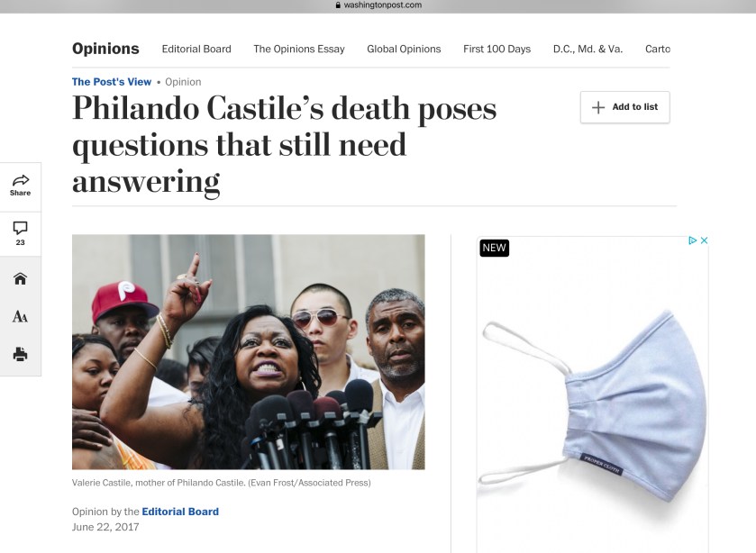Image resolution: width=756 pixels, height=553 pixels.
Task: Click the padlock in the address bar
Action: click(x=338, y=5)
